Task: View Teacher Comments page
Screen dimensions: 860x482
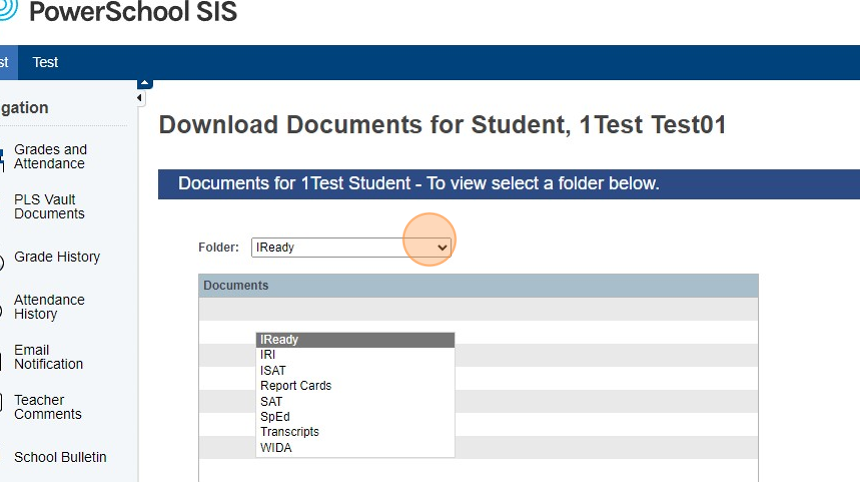Action: click(x=48, y=407)
